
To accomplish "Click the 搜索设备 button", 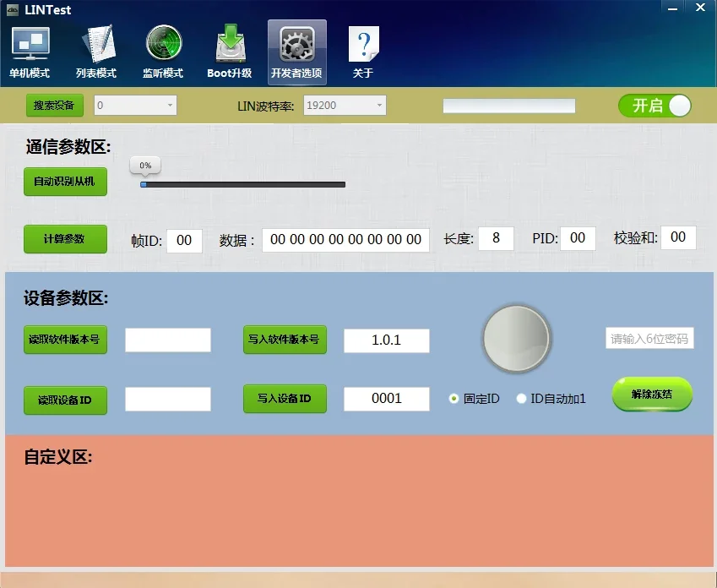I will (x=54, y=106).
